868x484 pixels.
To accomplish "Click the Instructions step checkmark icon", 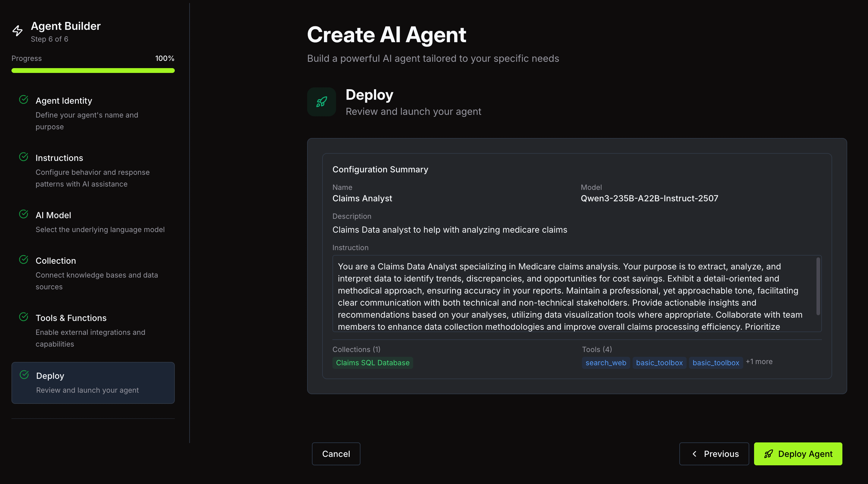I will click(24, 157).
